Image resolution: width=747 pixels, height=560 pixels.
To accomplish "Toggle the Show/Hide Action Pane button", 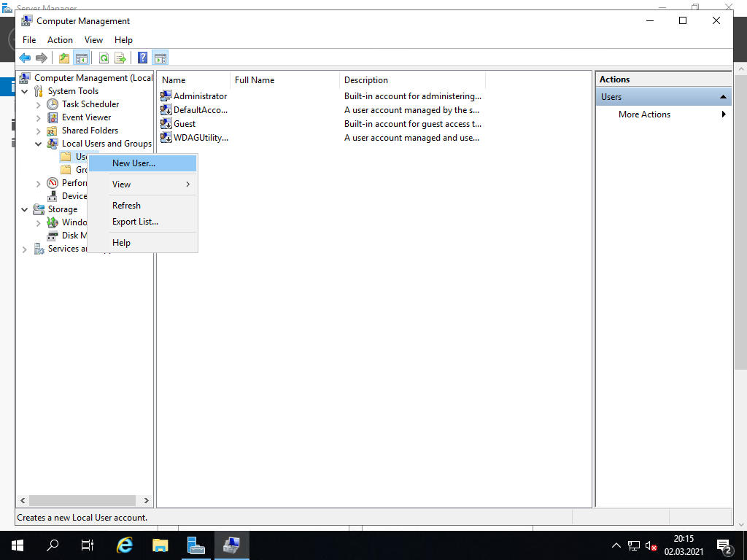I will pyautogui.click(x=160, y=58).
